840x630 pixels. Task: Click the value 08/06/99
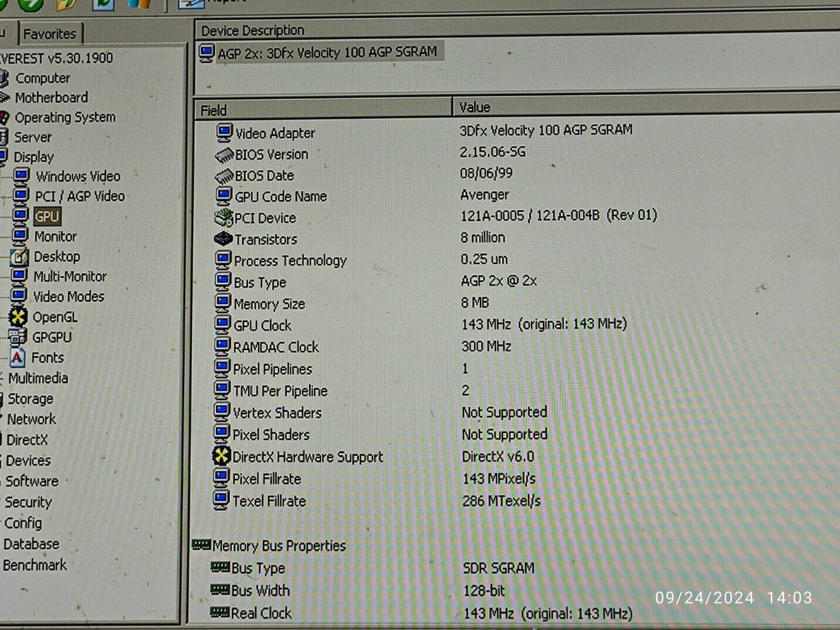(486, 173)
